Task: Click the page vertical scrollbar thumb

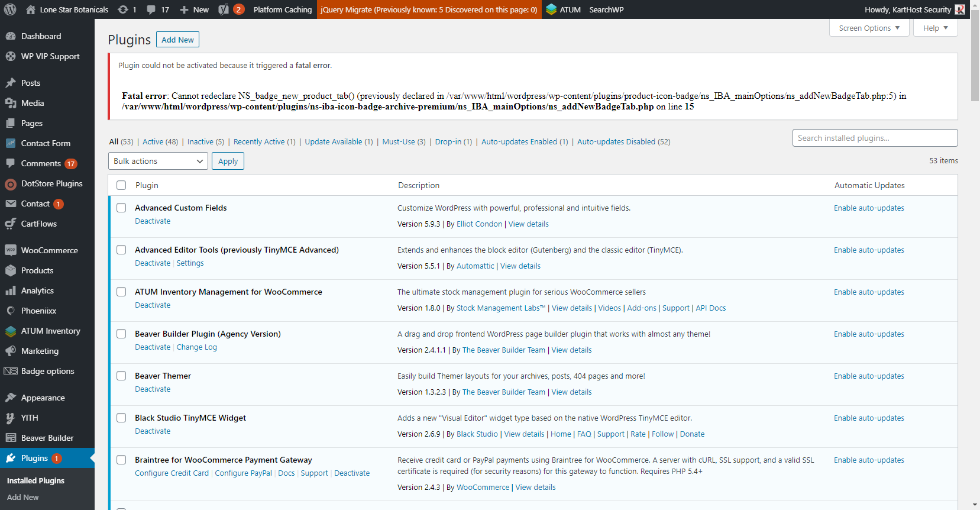Action: pyautogui.click(x=975, y=56)
